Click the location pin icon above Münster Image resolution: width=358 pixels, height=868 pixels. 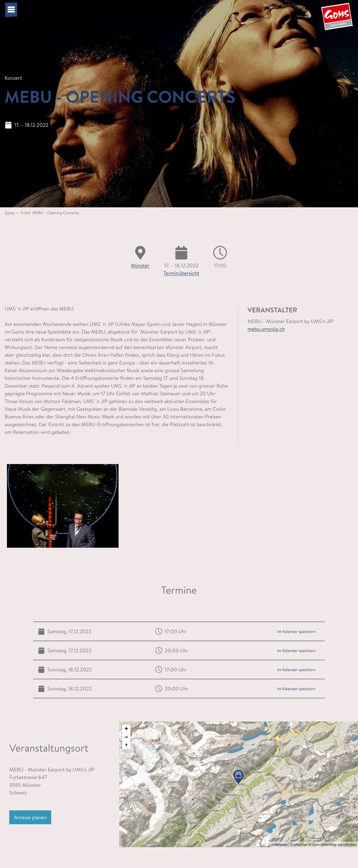pos(140,253)
